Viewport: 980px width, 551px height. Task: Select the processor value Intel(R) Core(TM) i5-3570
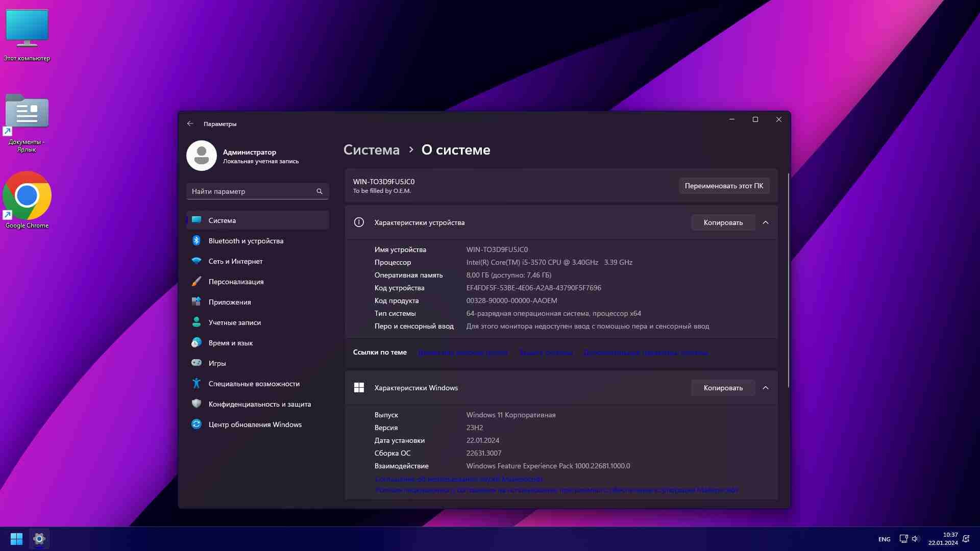click(x=549, y=262)
